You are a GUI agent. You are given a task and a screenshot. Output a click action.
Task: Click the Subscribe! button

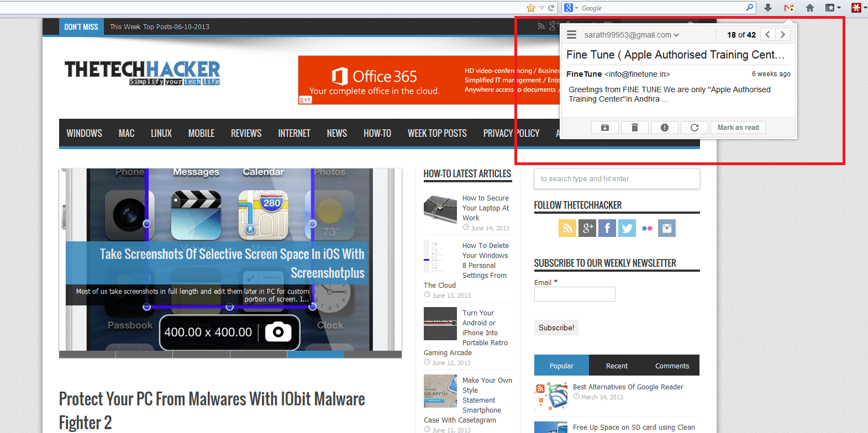(556, 328)
